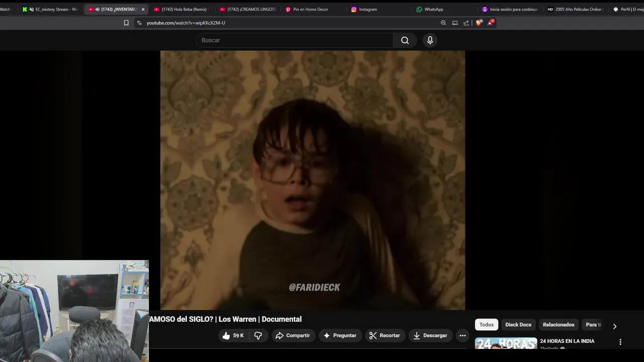Viewport: 644px width, 362px height.
Task: Click Compartir button
Action: (x=293, y=335)
